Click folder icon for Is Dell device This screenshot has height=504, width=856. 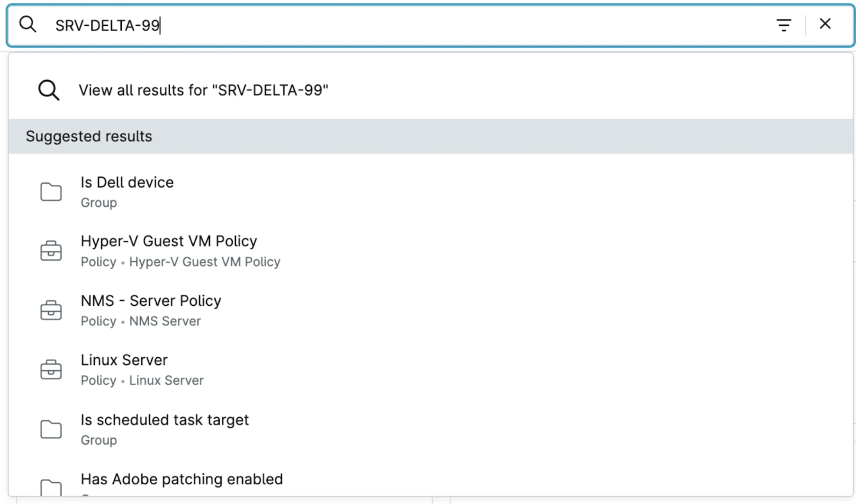pyautogui.click(x=51, y=192)
